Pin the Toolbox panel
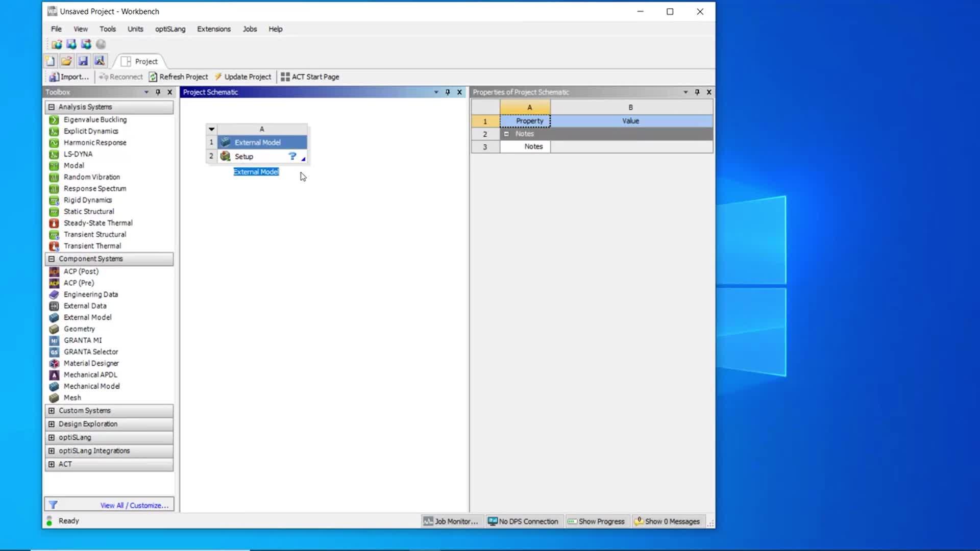This screenshot has height=551, width=980. [x=158, y=92]
